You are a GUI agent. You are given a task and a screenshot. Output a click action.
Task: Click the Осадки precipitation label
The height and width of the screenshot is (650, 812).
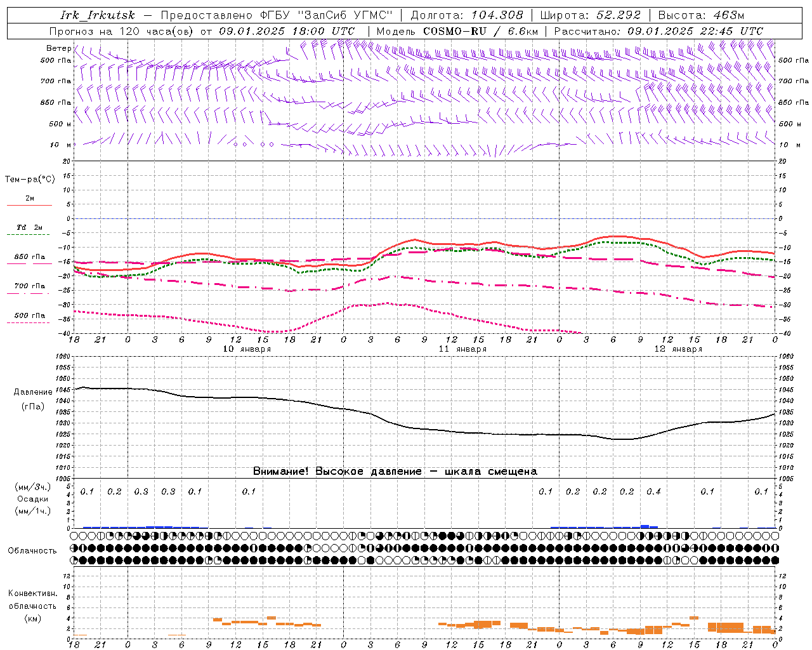coord(32,499)
